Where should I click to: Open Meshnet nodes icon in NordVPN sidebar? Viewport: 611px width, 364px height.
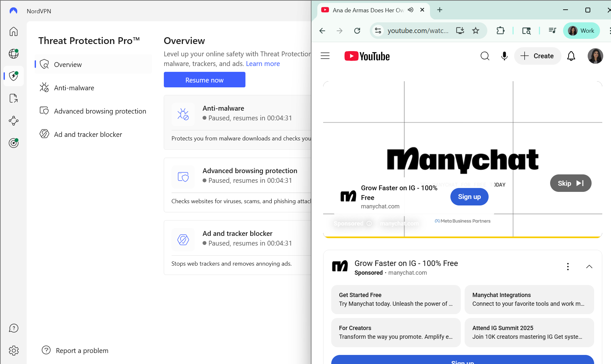pos(14,121)
